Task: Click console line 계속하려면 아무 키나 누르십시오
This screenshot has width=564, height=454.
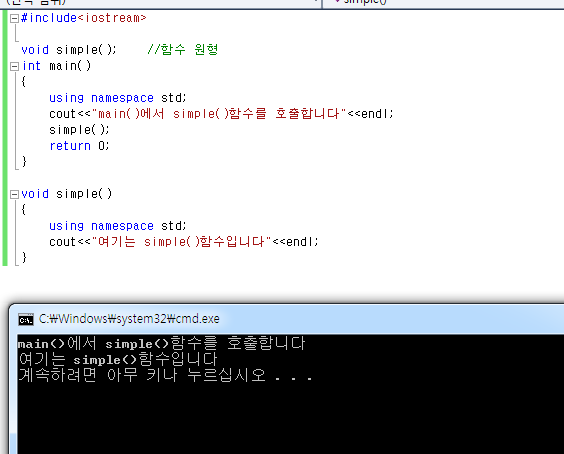Action: (x=165, y=375)
